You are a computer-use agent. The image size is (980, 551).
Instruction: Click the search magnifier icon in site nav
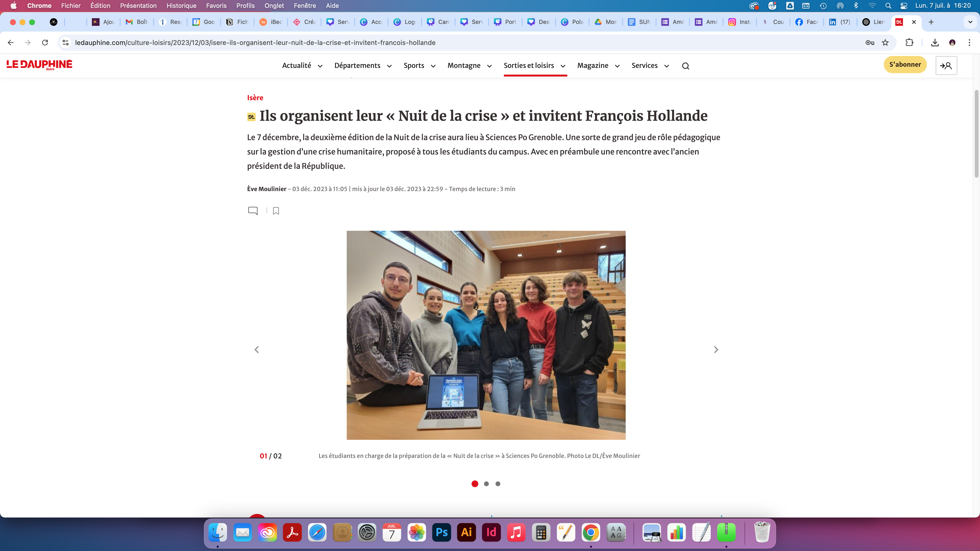(x=685, y=66)
